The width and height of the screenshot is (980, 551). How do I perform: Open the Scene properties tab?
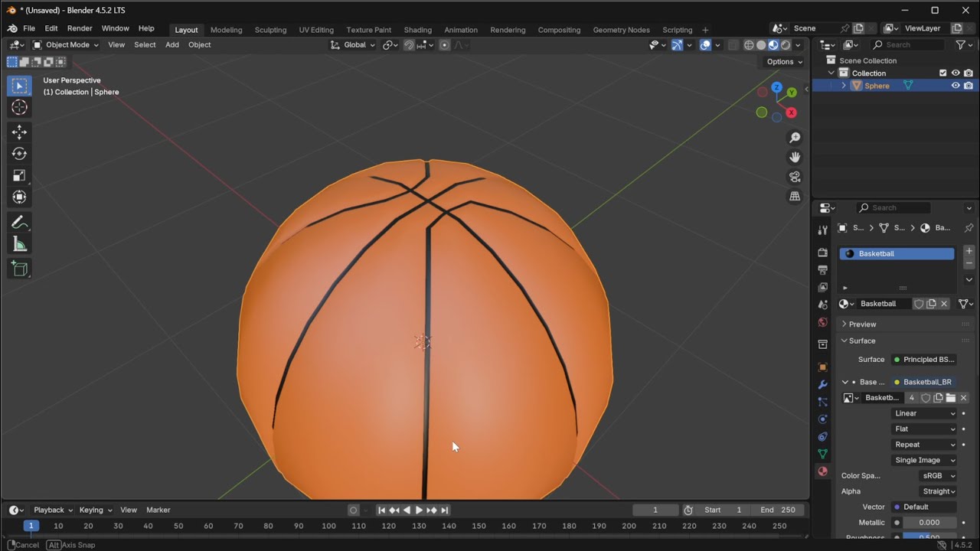point(823,305)
